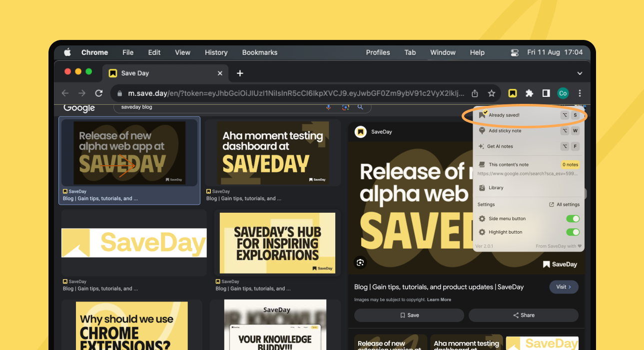The width and height of the screenshot is (644, 350).
Task: Bookmark this tab with the star icon
Action: click(x=492, y=93)
